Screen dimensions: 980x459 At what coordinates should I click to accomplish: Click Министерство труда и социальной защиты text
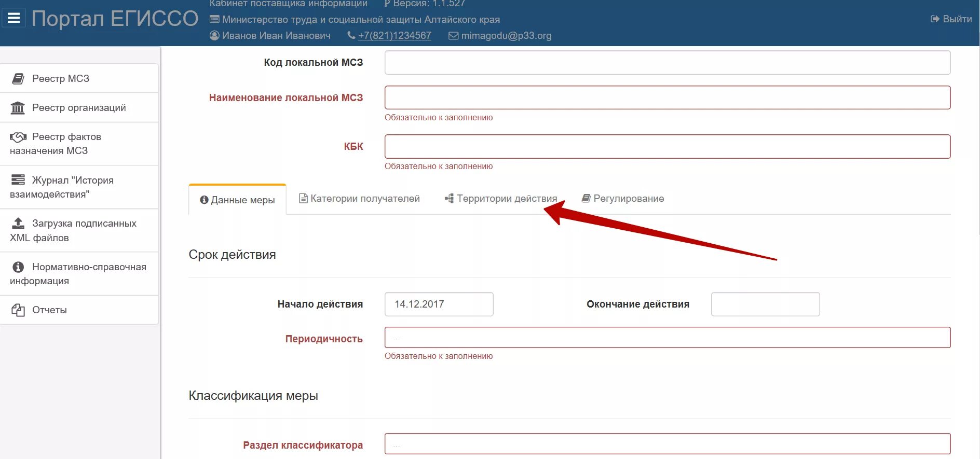click(361, 19)
